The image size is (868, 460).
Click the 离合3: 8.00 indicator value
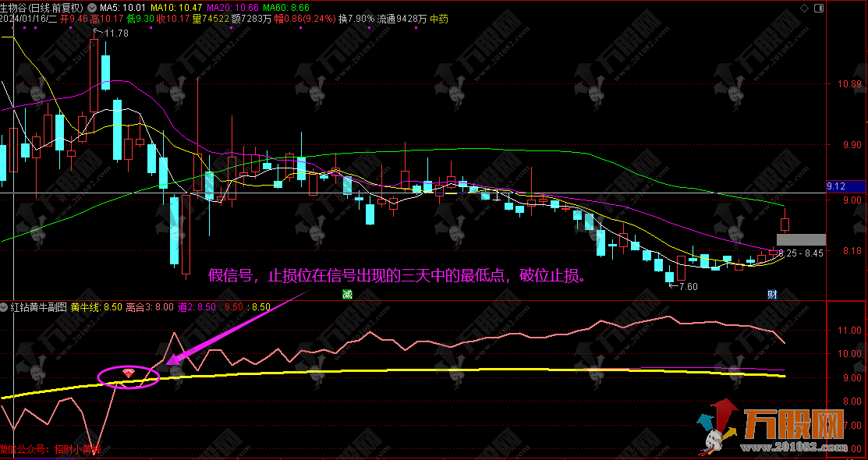click(151, 306)
